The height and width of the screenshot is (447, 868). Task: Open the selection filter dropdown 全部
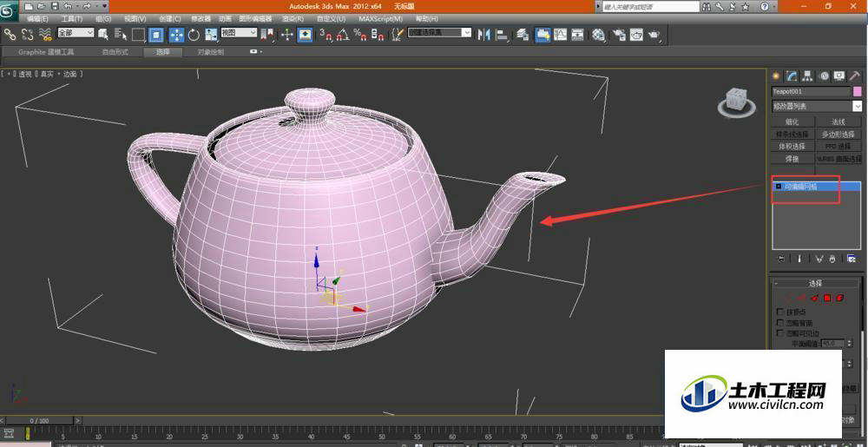coord(76,33)
